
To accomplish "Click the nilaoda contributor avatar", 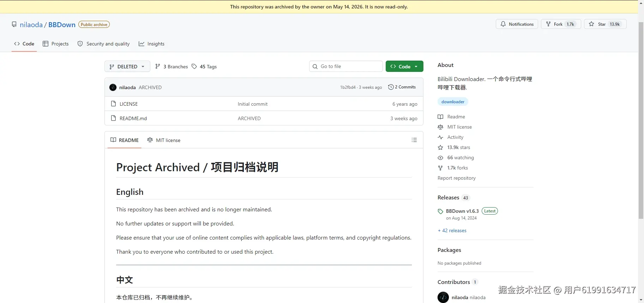I will (x=443, y=297).
